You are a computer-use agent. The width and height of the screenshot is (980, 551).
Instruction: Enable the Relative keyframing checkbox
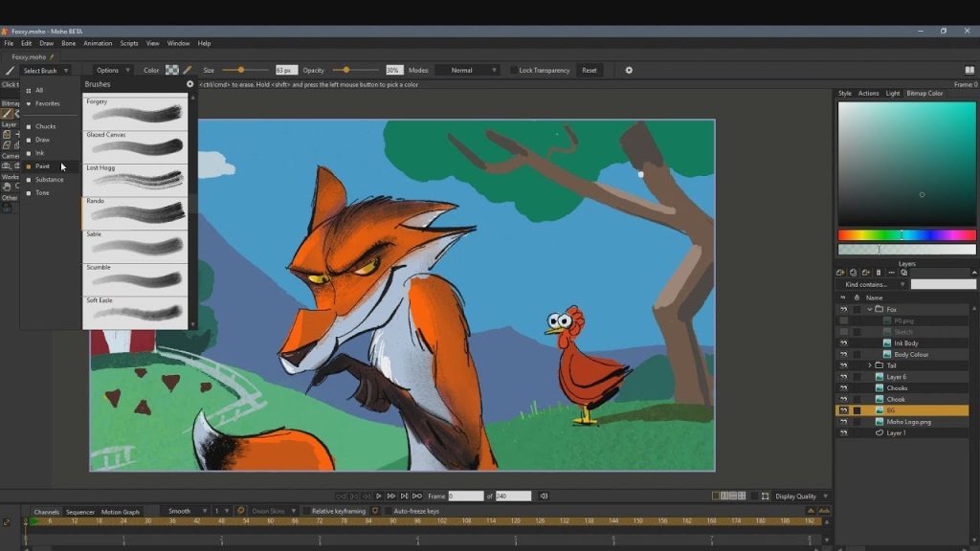pos(307,512)
